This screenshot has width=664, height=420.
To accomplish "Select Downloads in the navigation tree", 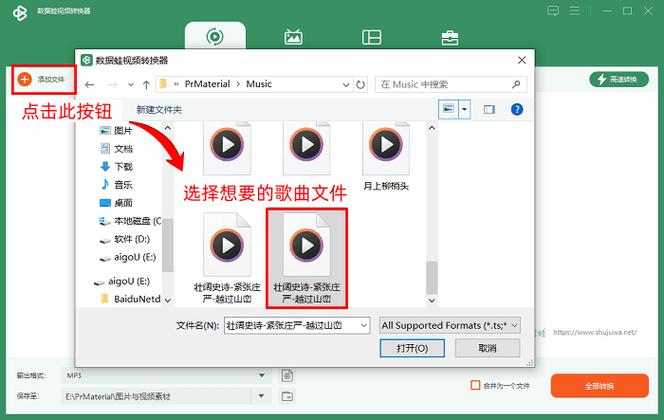I will [x=116, y=166].
